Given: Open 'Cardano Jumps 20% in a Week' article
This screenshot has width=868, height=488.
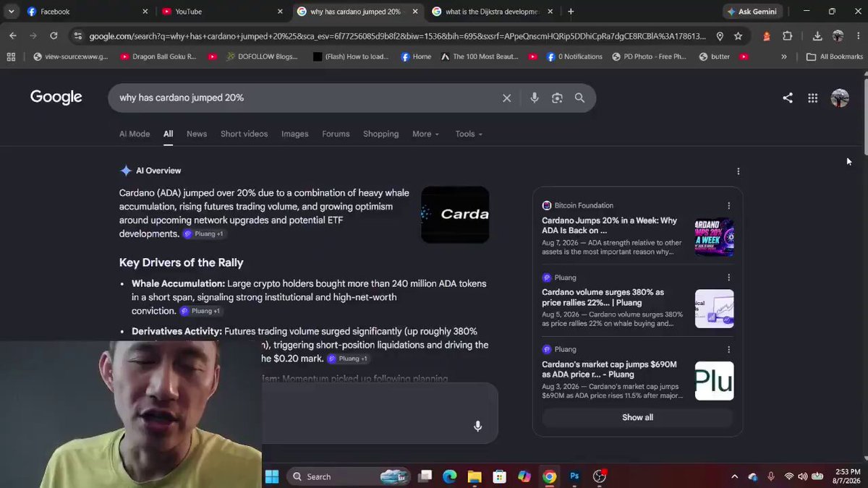Looking at the screenshot, I should pyautogui.click(x=610, y=226).
